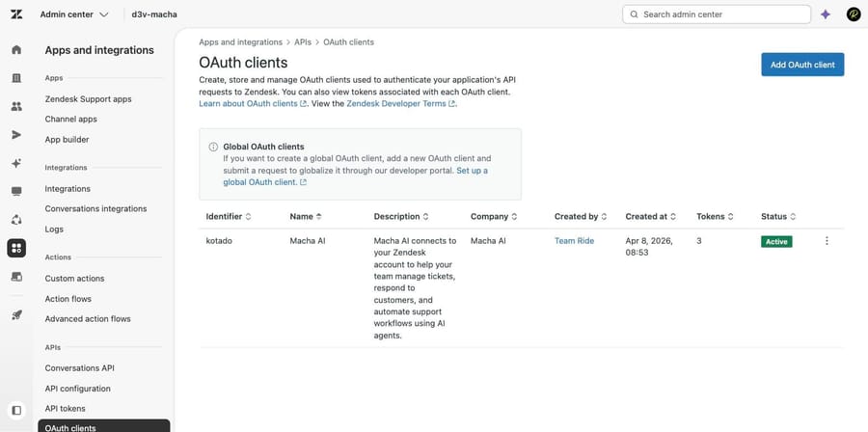Sort table by Name column
Screen dimensions: 868x432
306,216
